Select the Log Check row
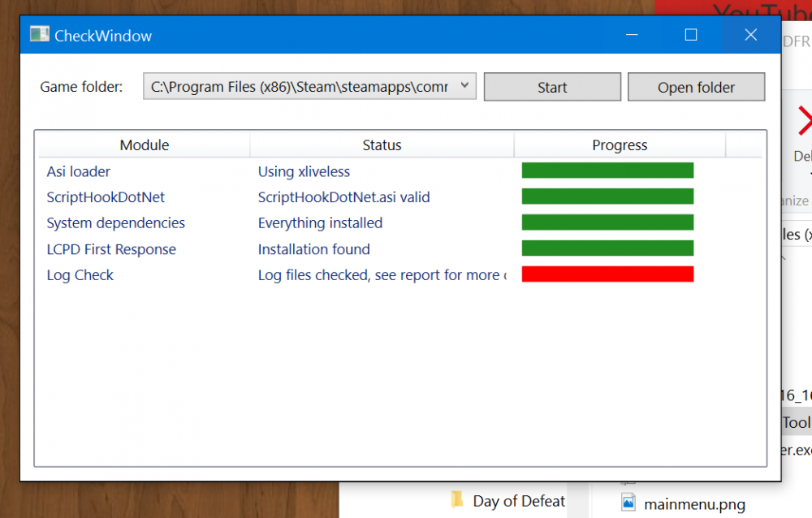Image resolution: width=812 pixels, height=518 pixels. (400, 274)
